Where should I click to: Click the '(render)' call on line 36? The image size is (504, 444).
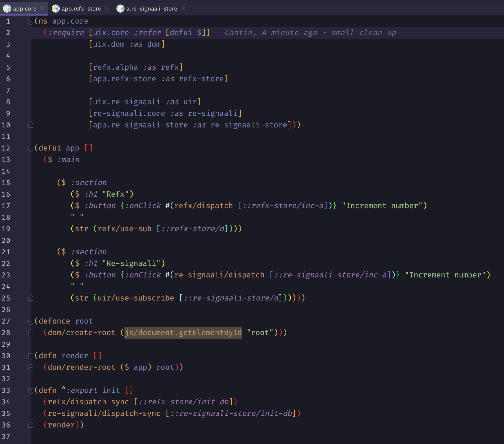61,425
